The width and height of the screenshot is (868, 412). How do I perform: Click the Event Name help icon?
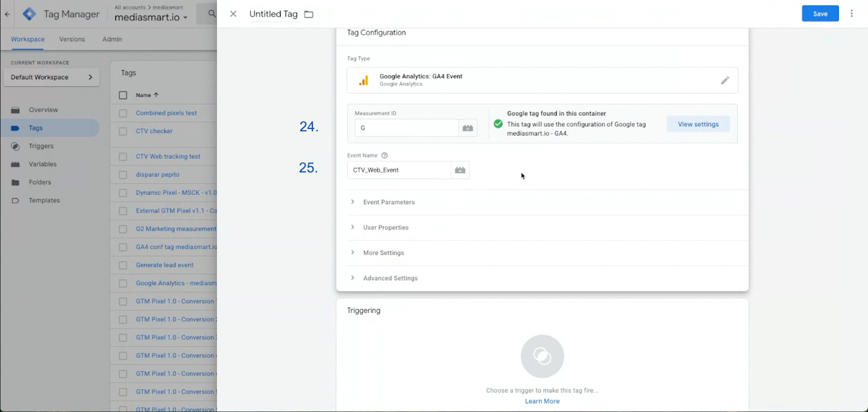click(x=384, y=155)
